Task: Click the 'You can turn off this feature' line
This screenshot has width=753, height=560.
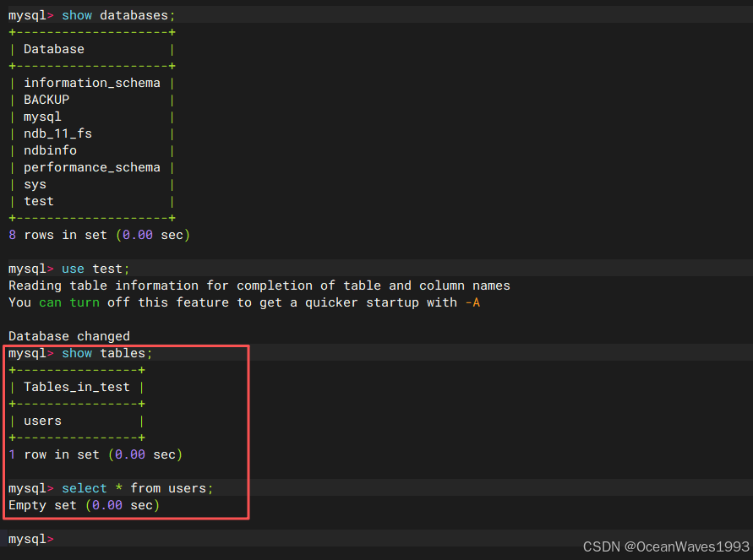Action: 244,302
